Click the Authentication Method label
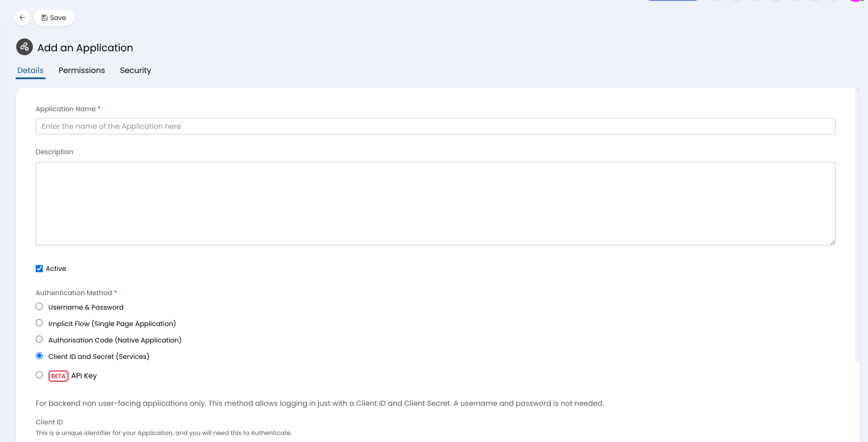 [x=74, y=293]
